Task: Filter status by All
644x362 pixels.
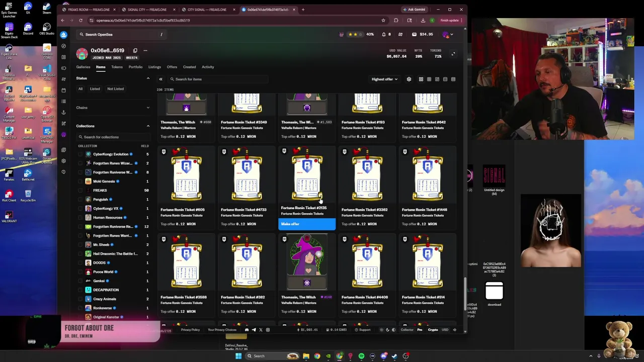Action: coord(80,89)
